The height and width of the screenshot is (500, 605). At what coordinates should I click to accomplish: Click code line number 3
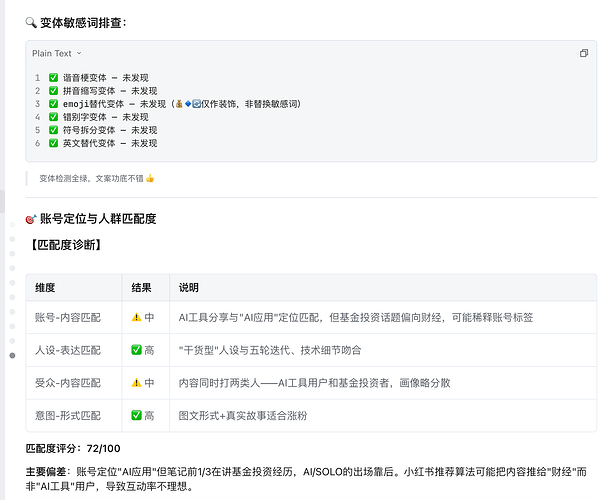[37, 104]
